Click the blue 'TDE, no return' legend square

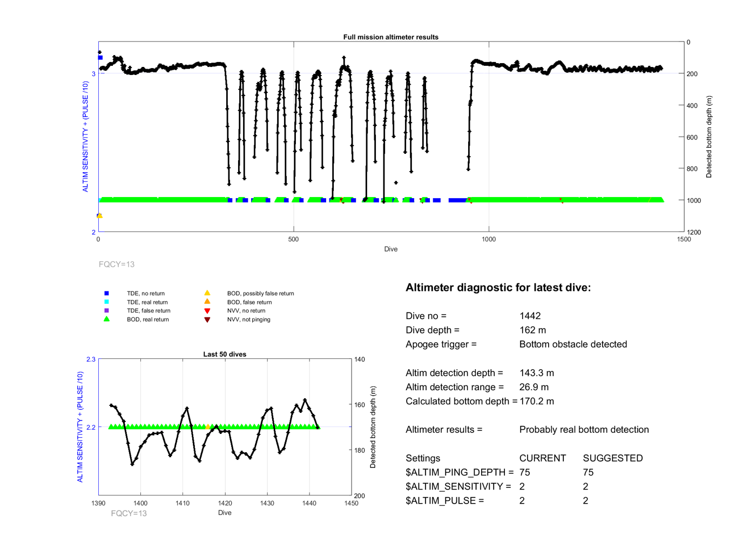pyautogui.click(x=106, y=294)
